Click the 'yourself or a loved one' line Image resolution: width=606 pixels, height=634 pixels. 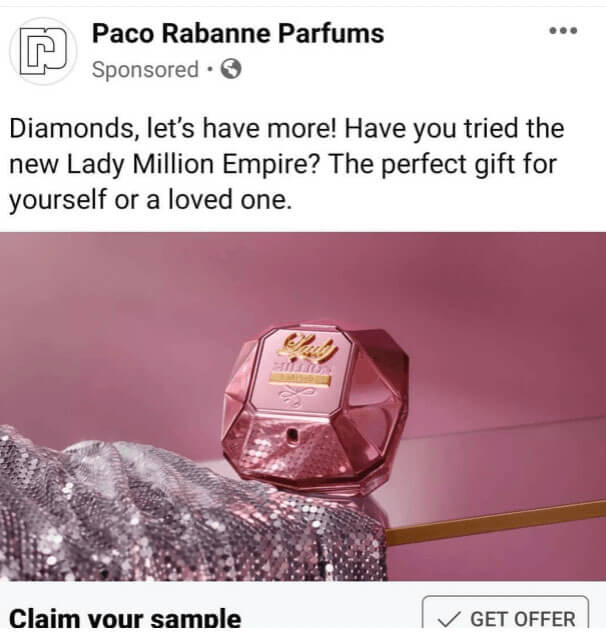[x=150, y=200]
